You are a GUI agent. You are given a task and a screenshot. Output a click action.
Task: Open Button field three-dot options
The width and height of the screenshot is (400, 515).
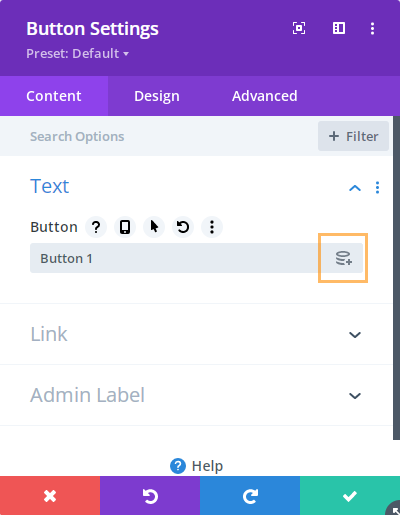point(212,227)
